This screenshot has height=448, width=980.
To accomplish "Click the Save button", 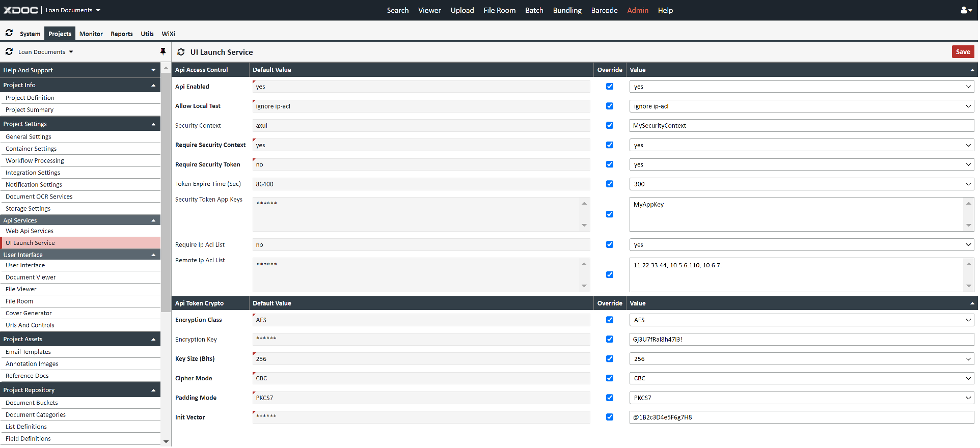I will coord(962,52).
